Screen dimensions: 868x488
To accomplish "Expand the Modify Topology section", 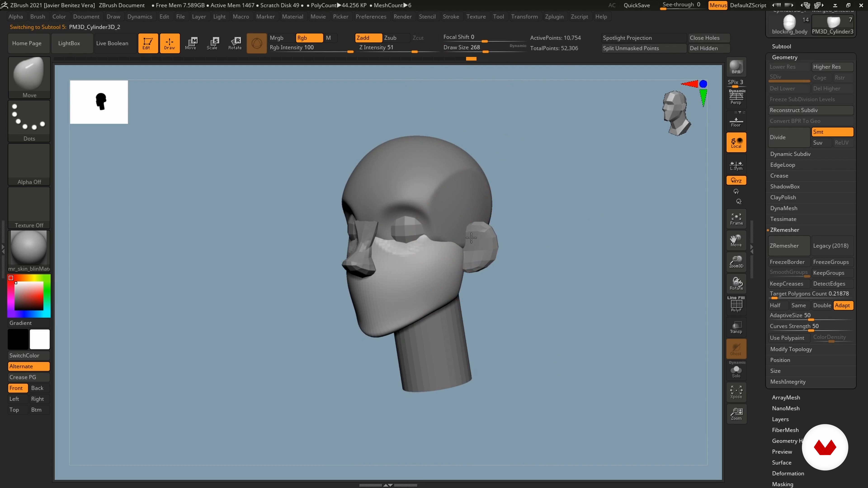I will (x=791, y=349).
